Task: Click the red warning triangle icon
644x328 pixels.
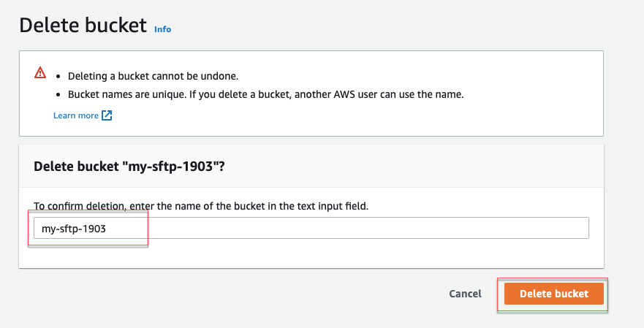Action: (40, 72)
